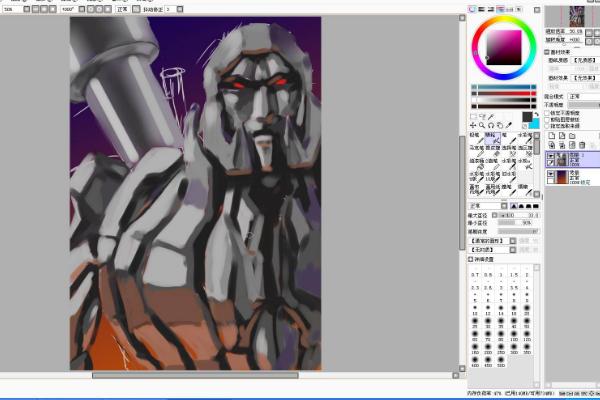Transfer layer contents down icon
Screen dimensions: 600x400
552,145
